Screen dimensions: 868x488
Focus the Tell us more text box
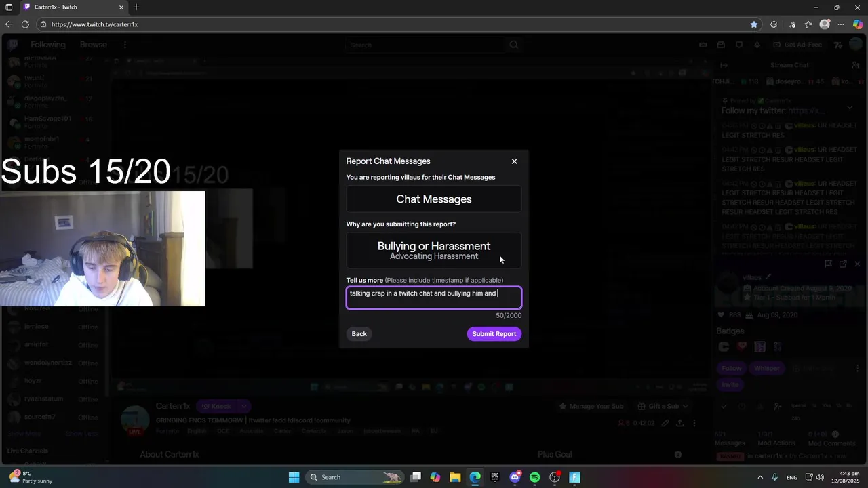point(434,298)
